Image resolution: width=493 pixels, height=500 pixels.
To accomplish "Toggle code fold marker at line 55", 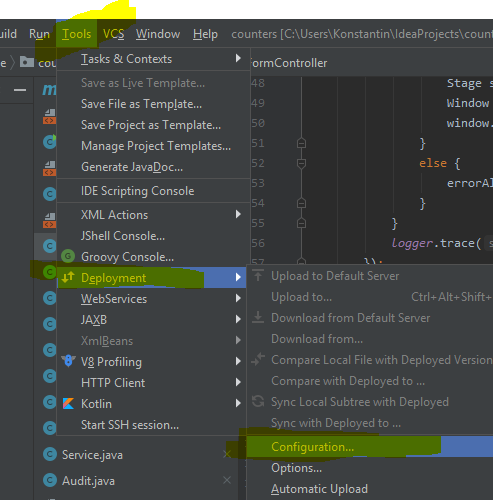I will tap(301, 223).
